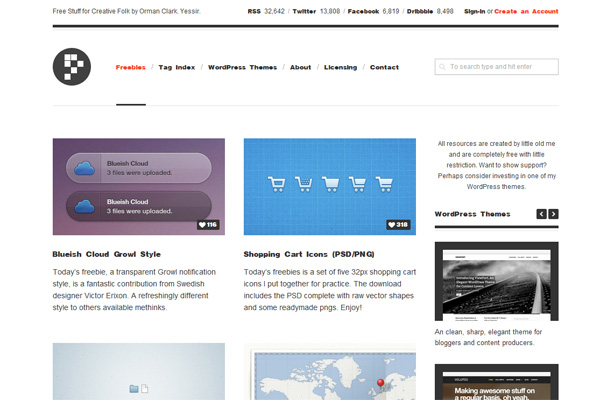Focus the search input field

(x=496, y=67)
